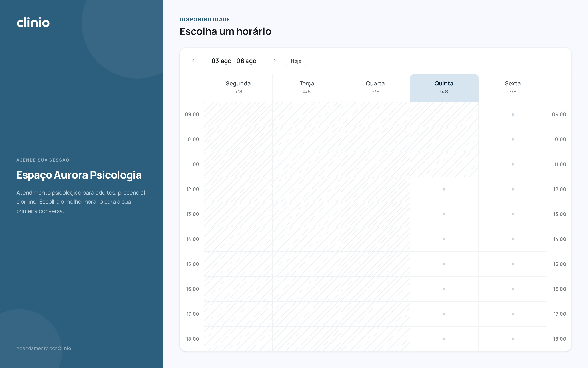Select the Terça 4/8 column header
This screenshot has height=368, width=588.
click(x=307, y=88)
